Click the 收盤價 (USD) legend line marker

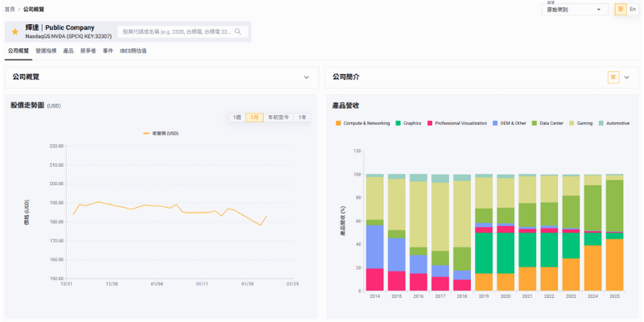pos(147,134)
